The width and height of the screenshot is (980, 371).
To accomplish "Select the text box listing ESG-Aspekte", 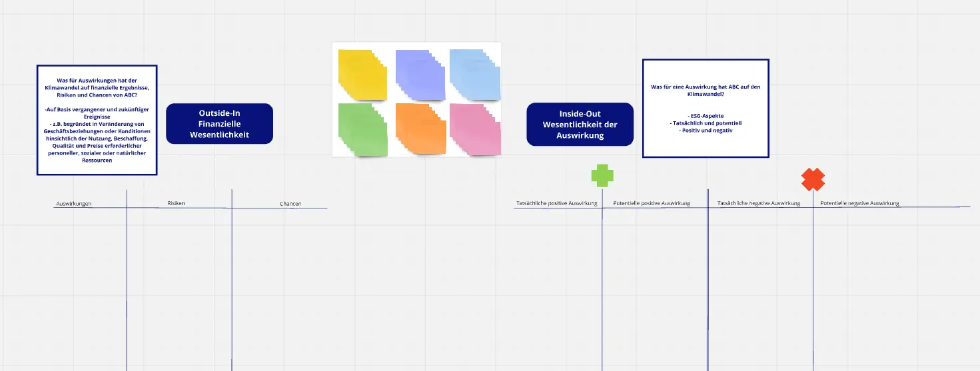I will [x=706, y=109].
